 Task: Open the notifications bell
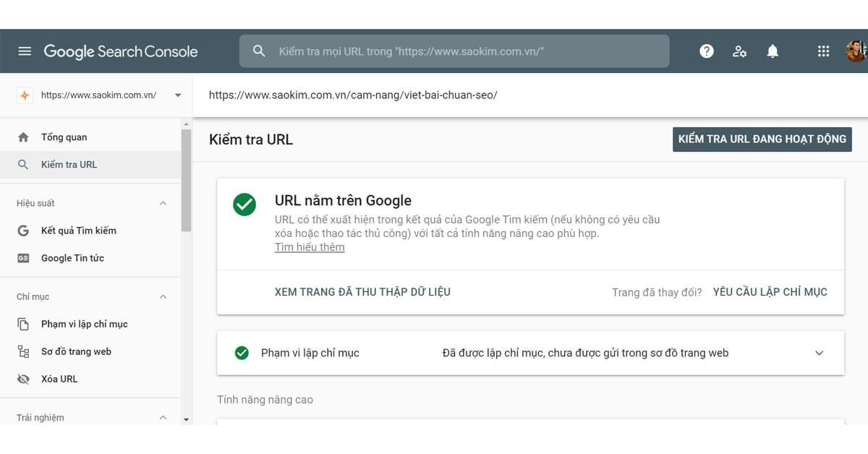pos(772,51)
